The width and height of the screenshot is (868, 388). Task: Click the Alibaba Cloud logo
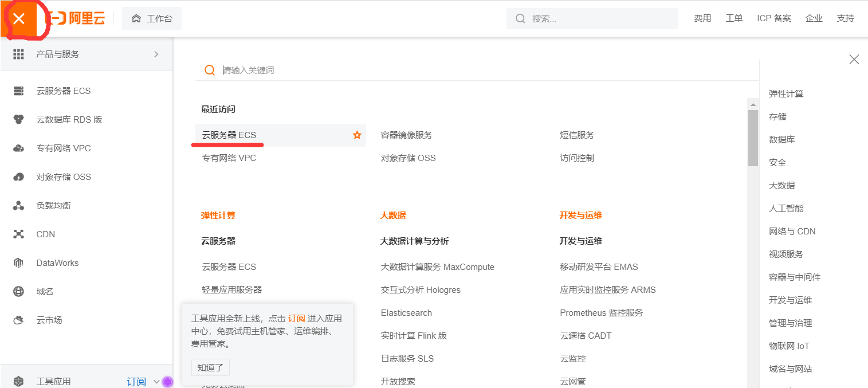click(75, 18)
